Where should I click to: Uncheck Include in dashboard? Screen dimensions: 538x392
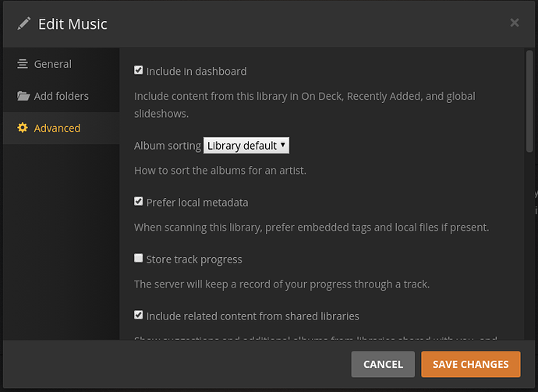[x=139, y=70]
